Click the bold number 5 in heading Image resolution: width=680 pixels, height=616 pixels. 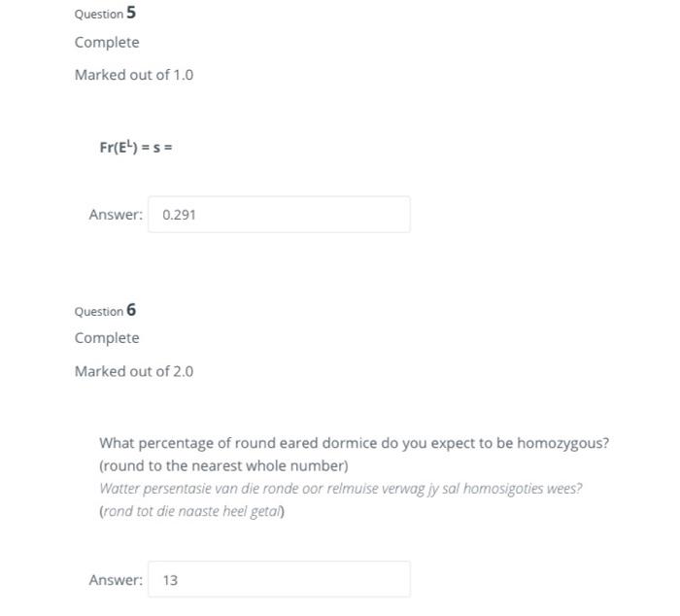pyautogui.click(x=131, y=13)
